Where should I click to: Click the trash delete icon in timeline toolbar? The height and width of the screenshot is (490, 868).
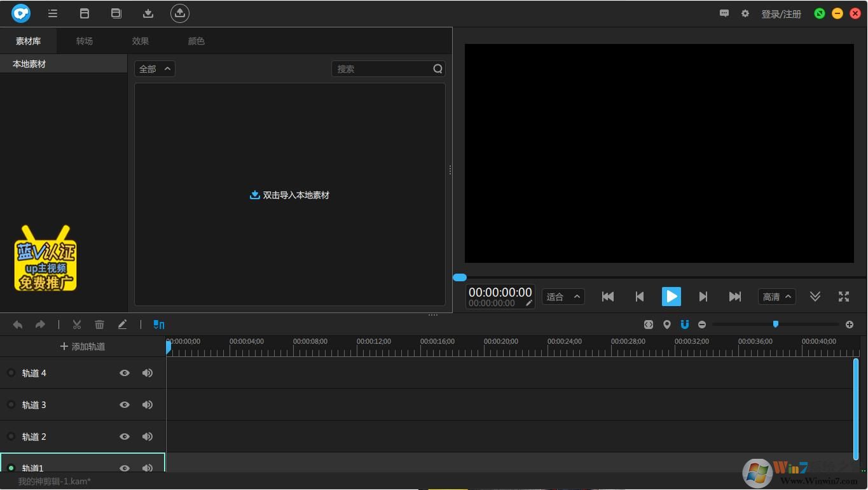click(x=99, y=325)
